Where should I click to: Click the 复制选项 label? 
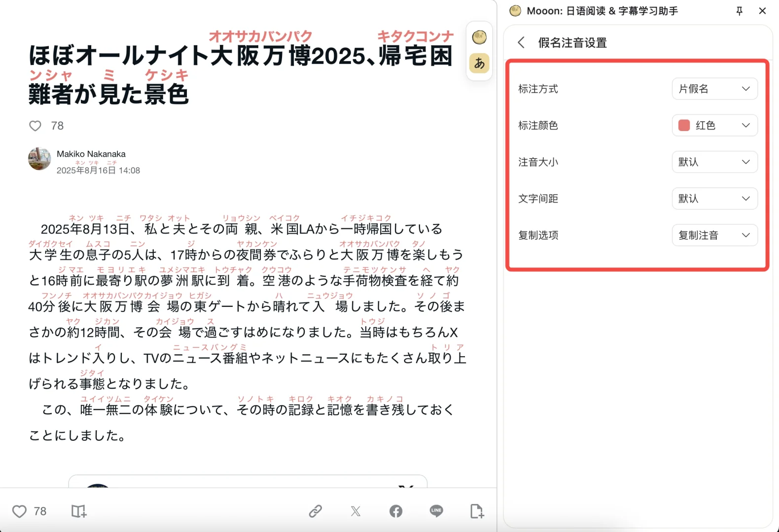coord(538,235)
